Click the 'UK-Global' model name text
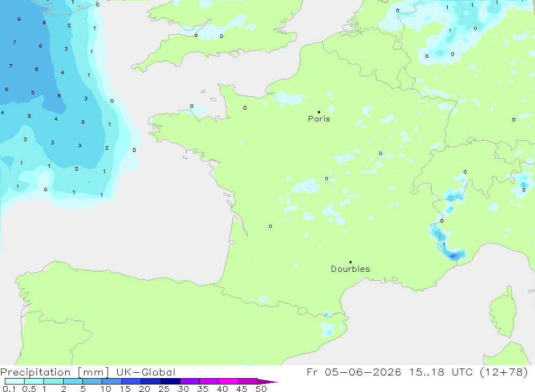535x392 pixels. coord(146,372)
